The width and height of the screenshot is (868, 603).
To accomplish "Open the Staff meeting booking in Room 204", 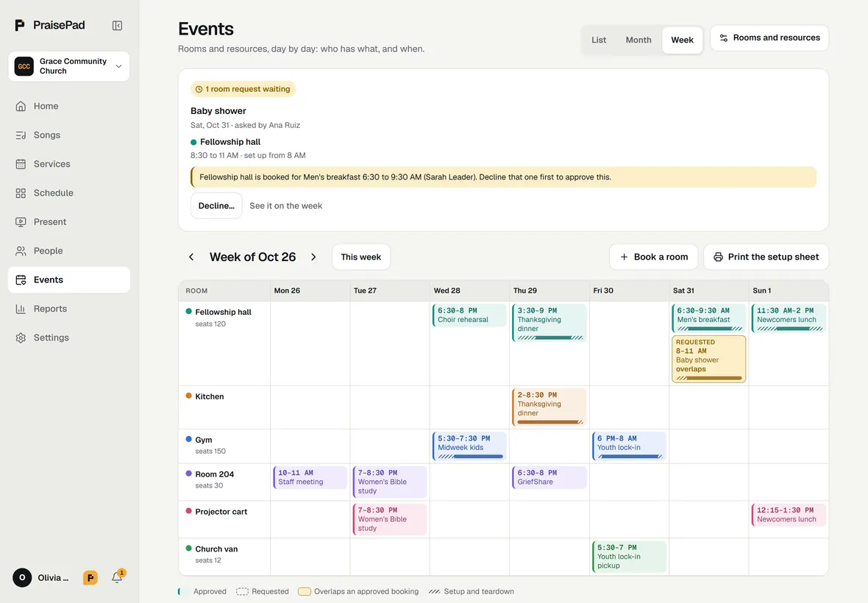I will [x=310, y=477].
